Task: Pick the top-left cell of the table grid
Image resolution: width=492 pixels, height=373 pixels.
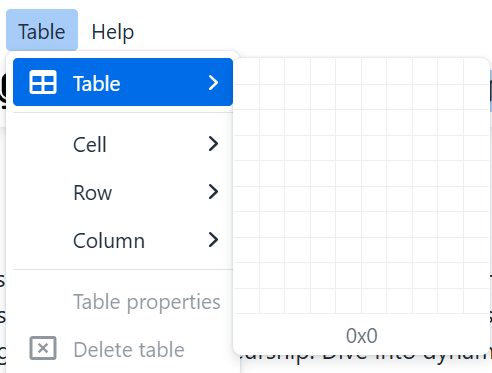Action: coord(247,71)
